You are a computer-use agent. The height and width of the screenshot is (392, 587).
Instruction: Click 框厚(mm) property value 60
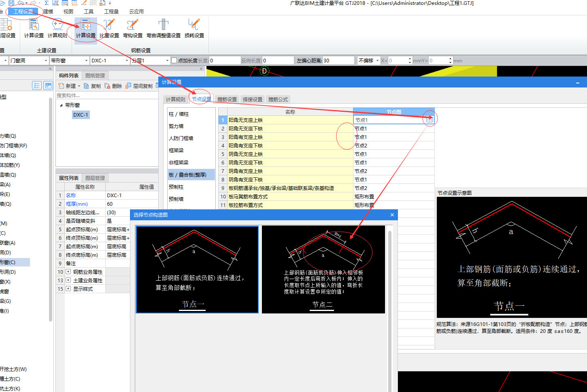pyautogui.click(x=132, y=204)
